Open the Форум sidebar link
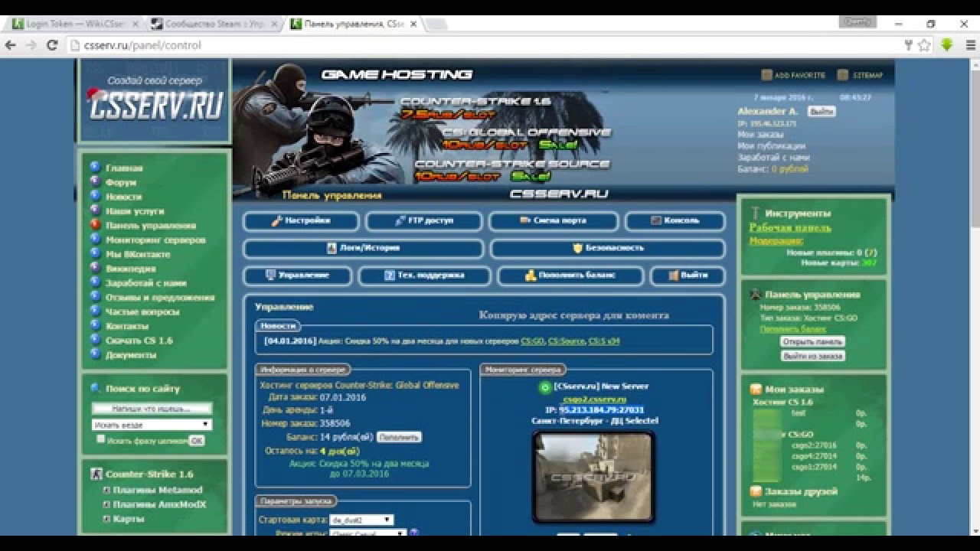 pyautogui.click(x=121, y=182)
